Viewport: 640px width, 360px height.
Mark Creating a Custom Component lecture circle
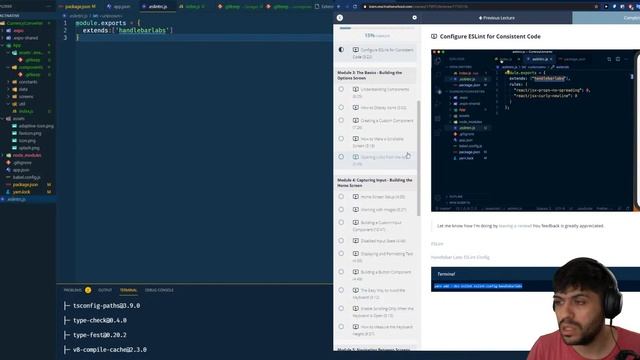tap(341, 120)
